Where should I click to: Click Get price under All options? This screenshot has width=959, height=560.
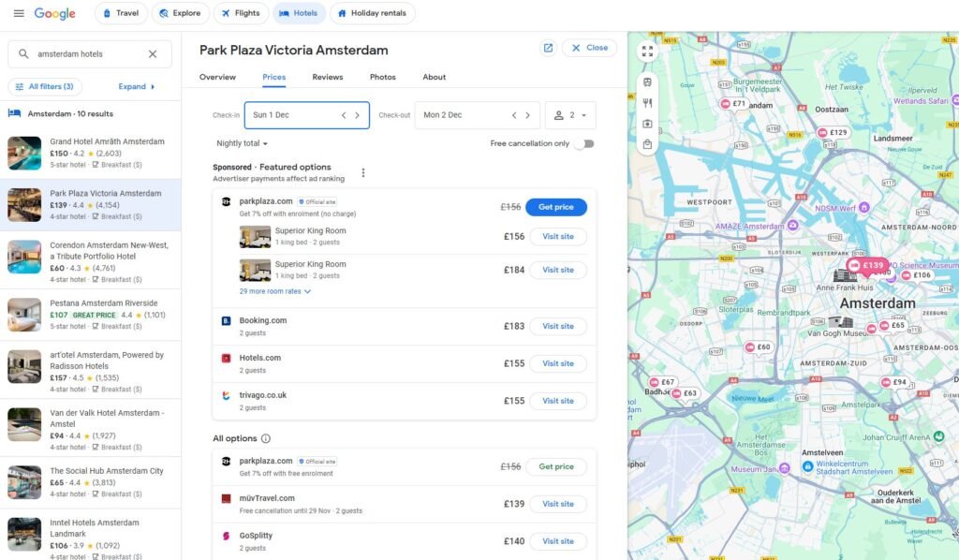click(x=556, y=466)
